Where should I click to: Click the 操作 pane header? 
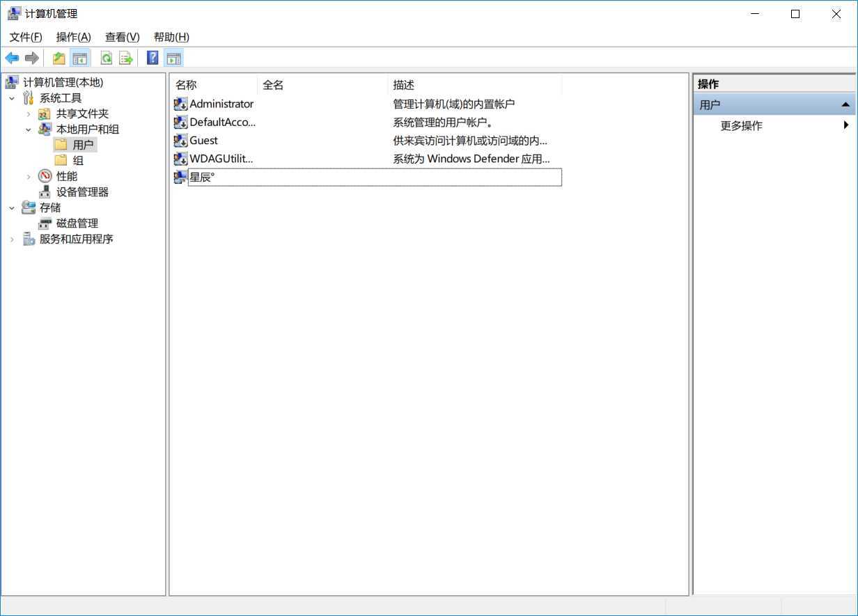pyautogui.click(x=774, y=84)
